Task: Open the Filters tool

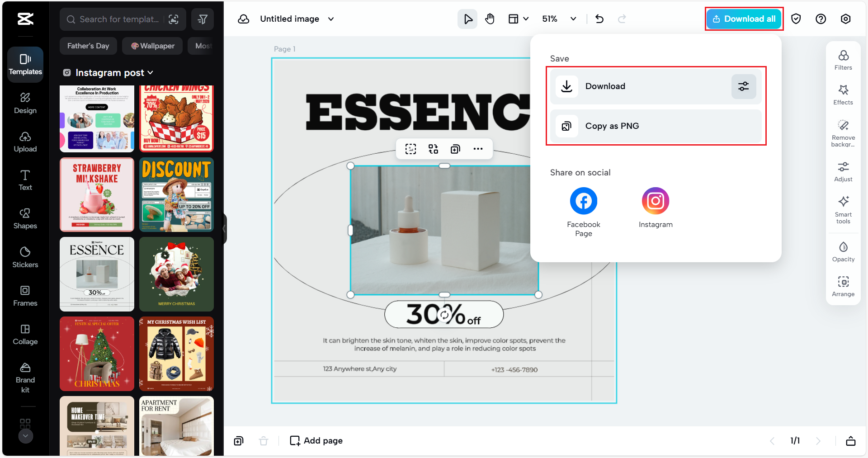Action: 843,60
